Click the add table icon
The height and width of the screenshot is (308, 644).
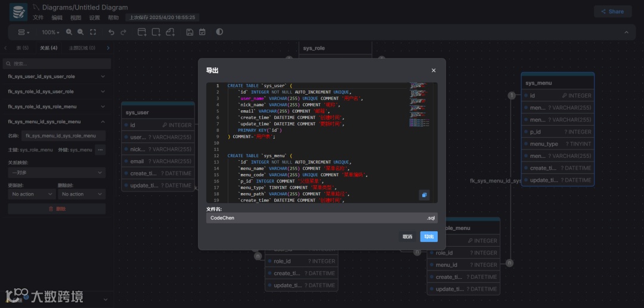[x=142, y=32]
